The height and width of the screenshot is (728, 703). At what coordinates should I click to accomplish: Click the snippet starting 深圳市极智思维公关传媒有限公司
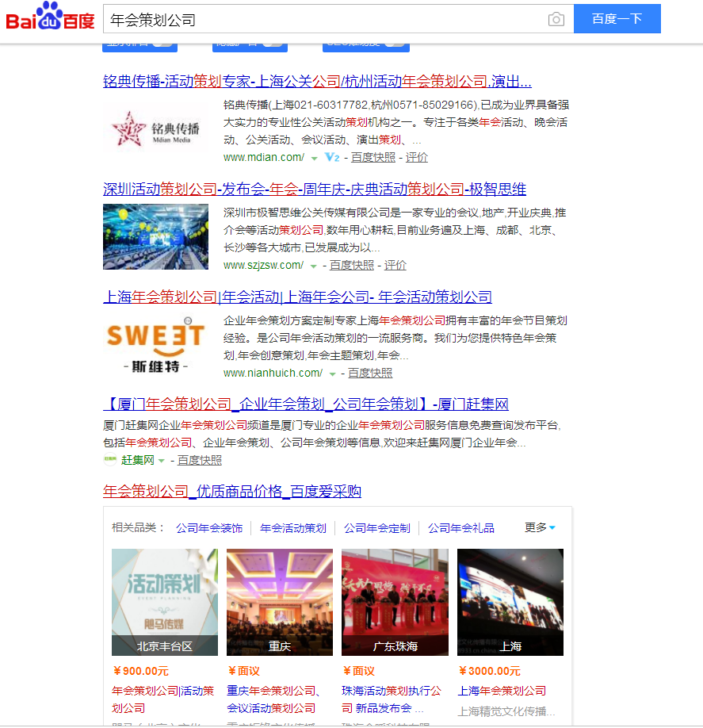click(395, 230)
